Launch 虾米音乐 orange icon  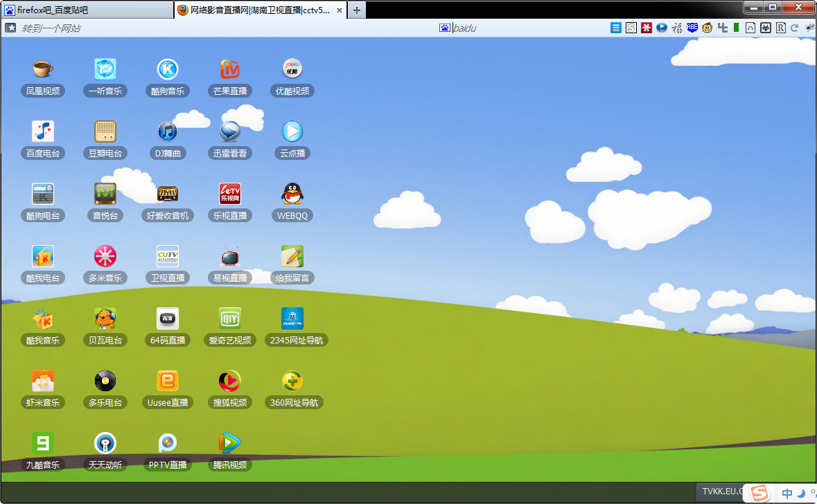coord(43,381)
